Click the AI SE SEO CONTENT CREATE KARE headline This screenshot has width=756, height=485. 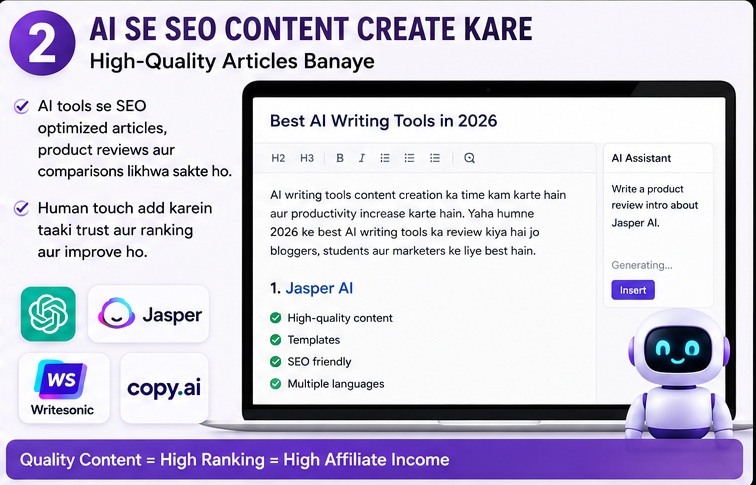coord(311,29)
